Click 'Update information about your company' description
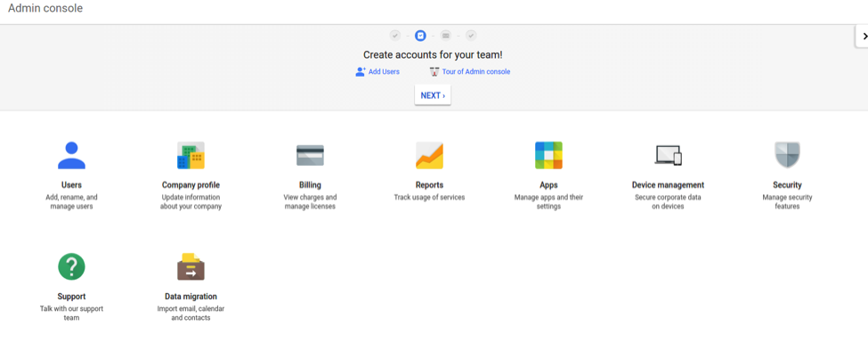Viewport: 868px width, 359px height. [x=191, y=201]
